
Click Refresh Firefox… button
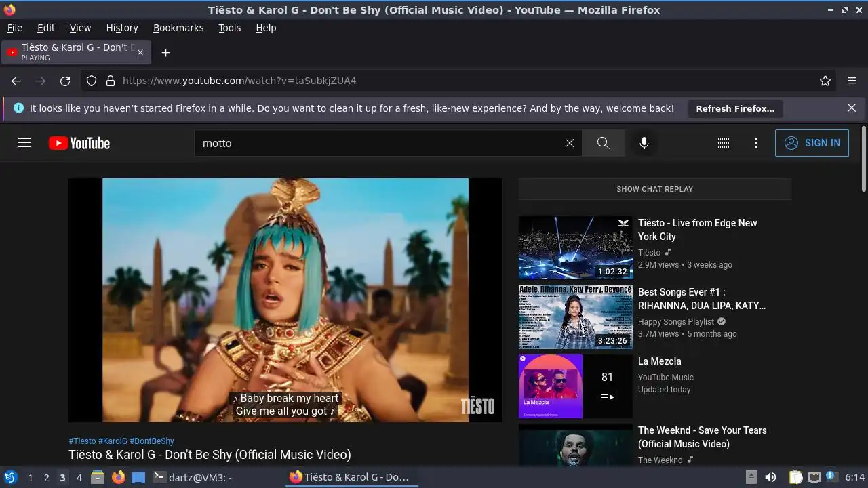[735, 108]
